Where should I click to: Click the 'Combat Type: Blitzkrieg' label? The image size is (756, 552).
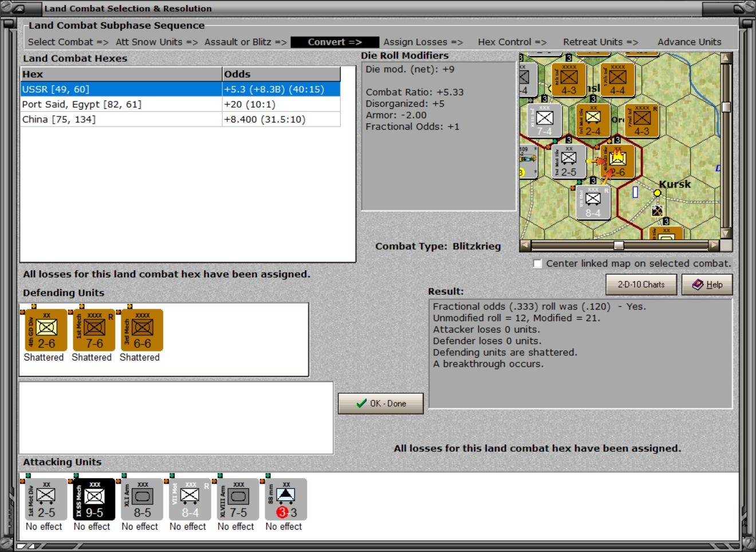pos(438,246)
